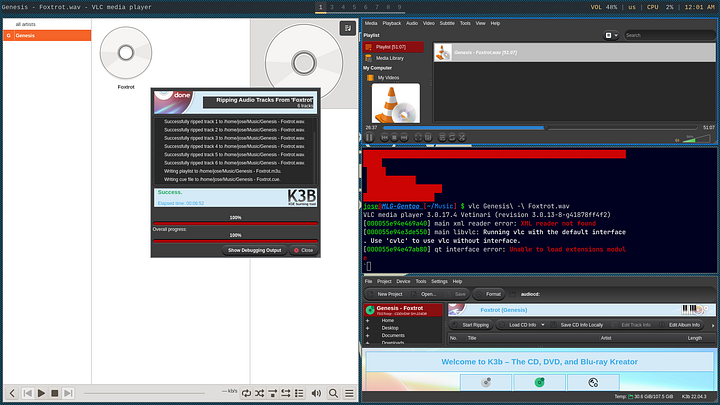
Task: Skip to next track in VLC
Action: (404, 137)
